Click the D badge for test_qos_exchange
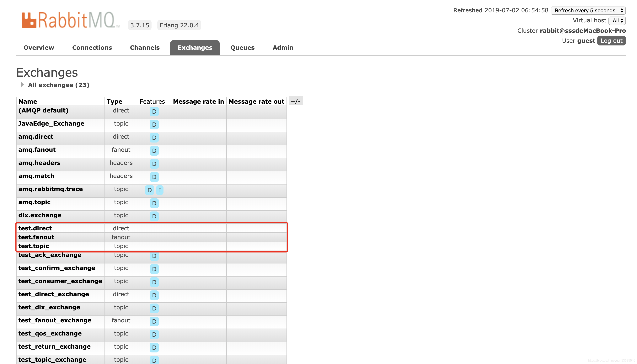 154,335
